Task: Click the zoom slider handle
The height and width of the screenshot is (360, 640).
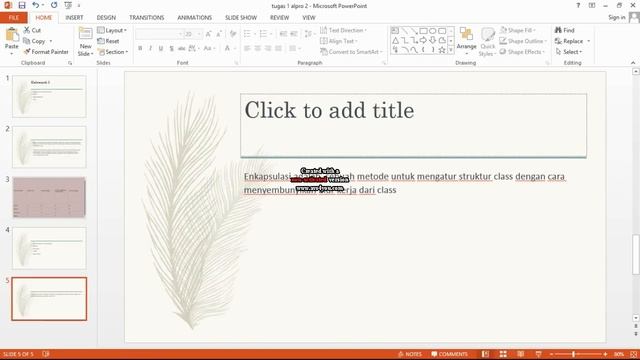Action: [x=573, y=354]
